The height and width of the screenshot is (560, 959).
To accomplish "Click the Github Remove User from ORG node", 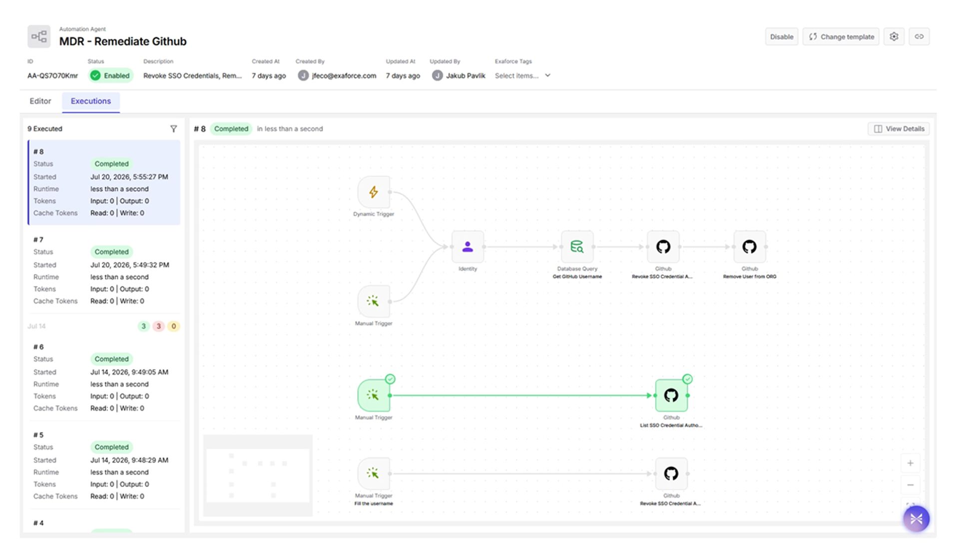I will (x=749, y=247).
